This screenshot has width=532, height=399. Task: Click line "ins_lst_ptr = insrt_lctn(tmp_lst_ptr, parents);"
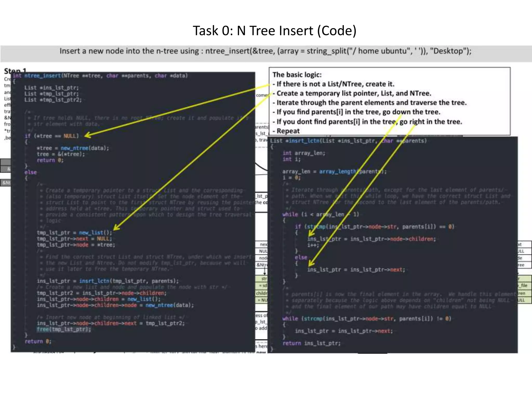tap(108, 281)
